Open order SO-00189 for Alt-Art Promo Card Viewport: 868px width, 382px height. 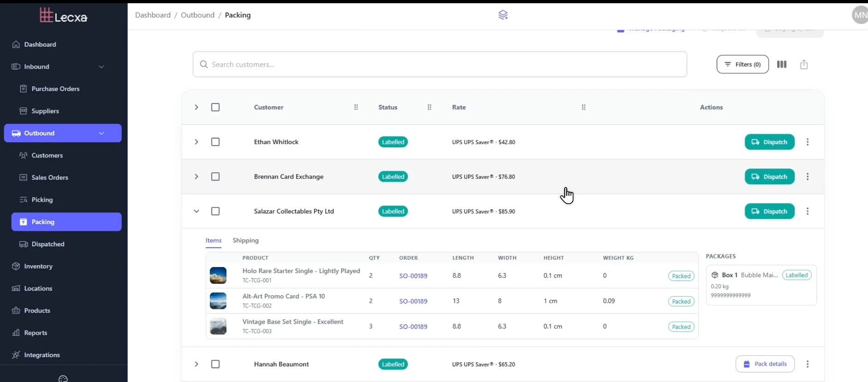click(413, 301)
